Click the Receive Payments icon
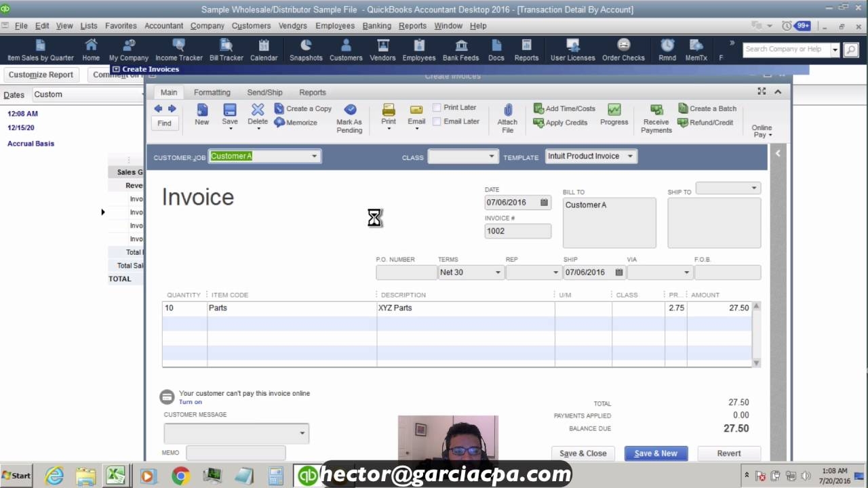Viewport: 868px width, 488px height. tap(655, 117)
